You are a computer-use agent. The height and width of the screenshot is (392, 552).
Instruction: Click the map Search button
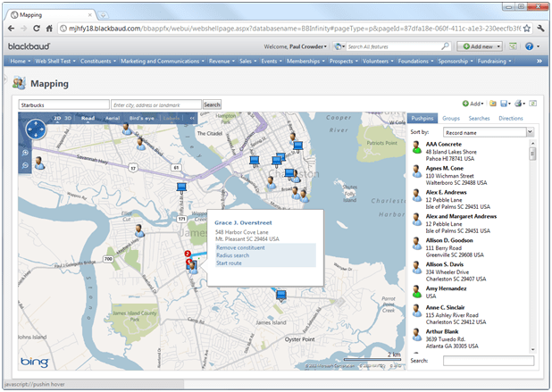click(212, 104)
